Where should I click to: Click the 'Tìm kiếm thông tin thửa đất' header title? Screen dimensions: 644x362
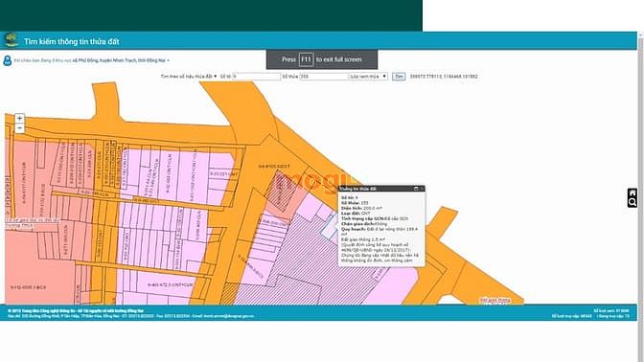point(72,41)
